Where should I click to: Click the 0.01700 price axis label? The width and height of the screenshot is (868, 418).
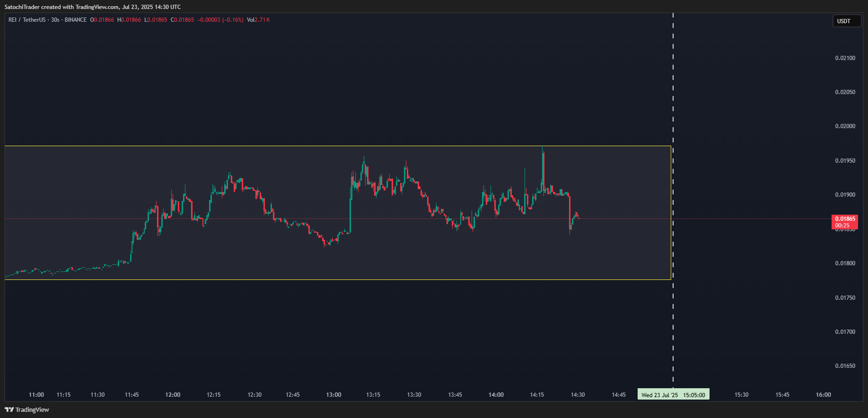point(845,332)
